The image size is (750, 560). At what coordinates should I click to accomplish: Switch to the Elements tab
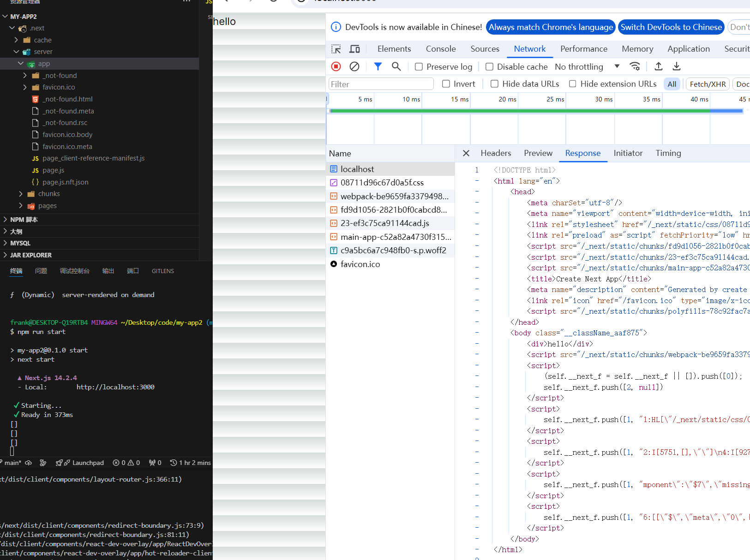tap(394, 49)
